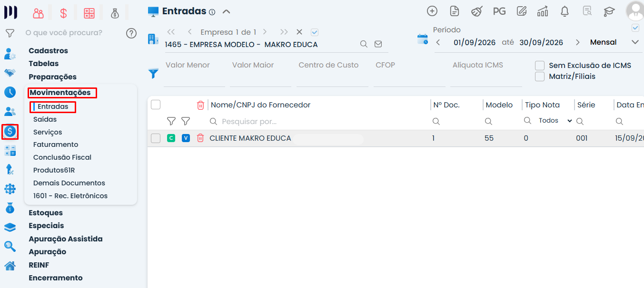The height and width of the screenshot is (288, 644).
Task: Click the plus-circle add icon in top toolbar
Action: pos(432,11)
